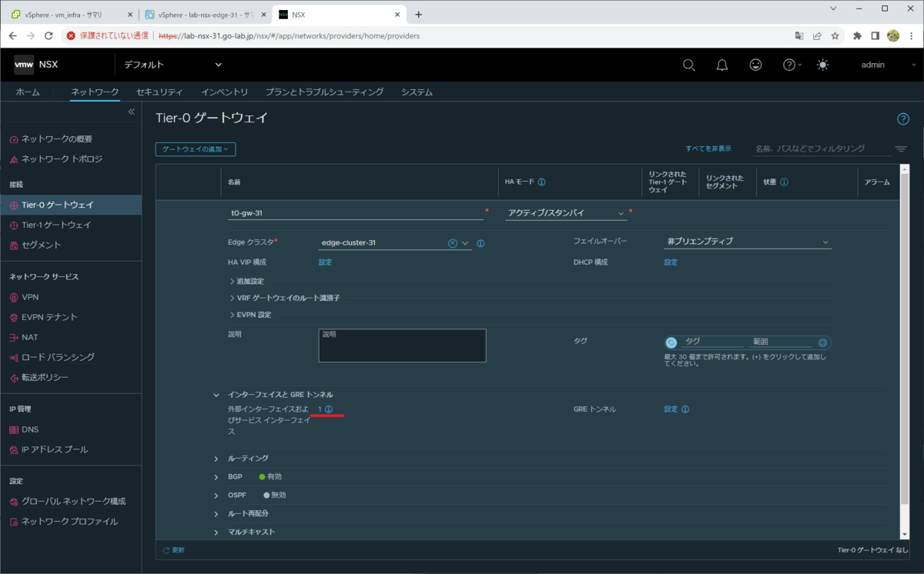The width and height of the screenshot is (924, 574).
Task: Click 更新 refresh button
Action: [x=173, y=550]
